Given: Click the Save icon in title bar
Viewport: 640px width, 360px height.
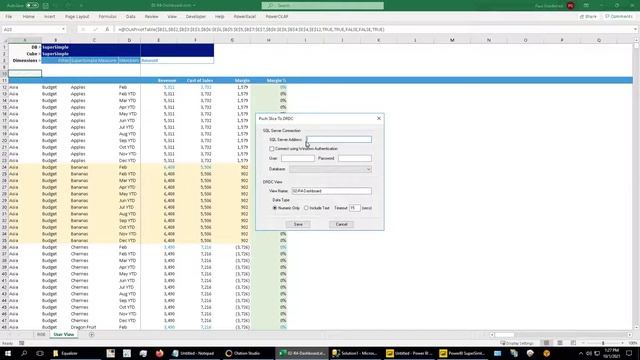Looking at the screenshot, I should tap(46, 6).
